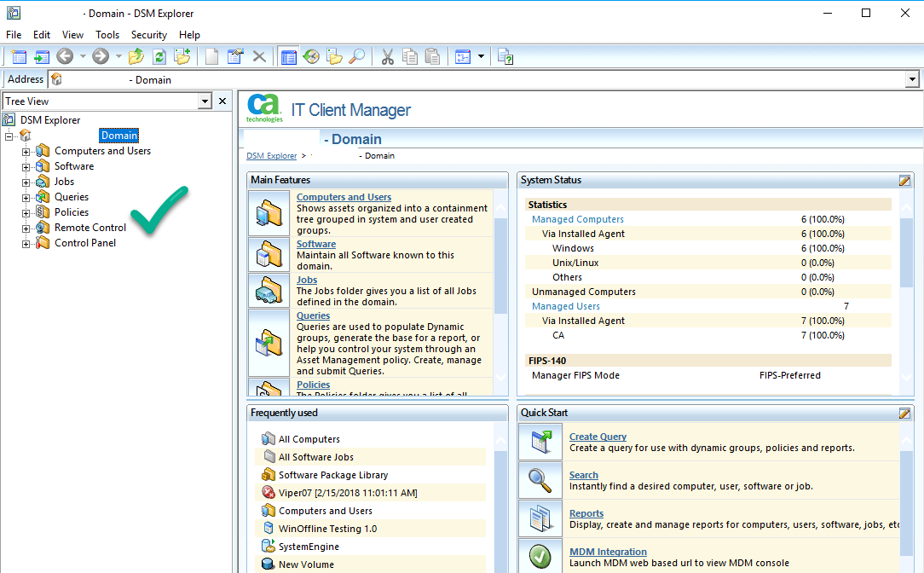Open the Security menu
Screen dimensions: 924x573
click(149, 35)
